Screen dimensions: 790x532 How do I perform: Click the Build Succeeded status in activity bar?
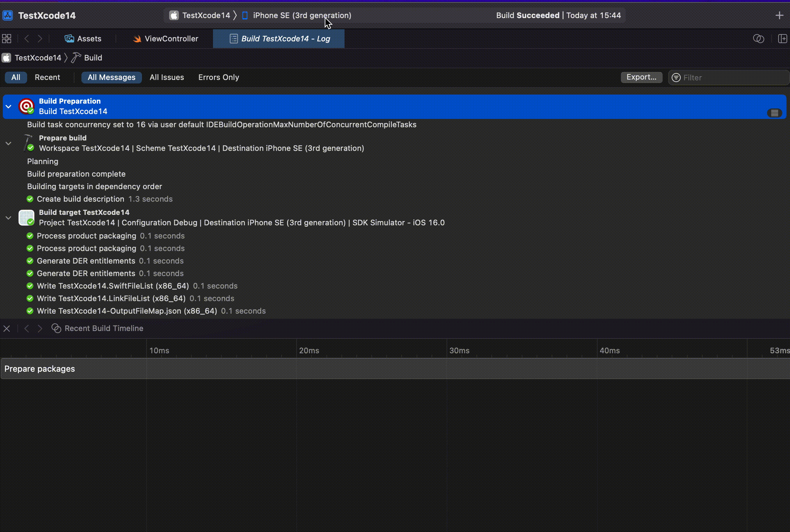coord(558,15)
